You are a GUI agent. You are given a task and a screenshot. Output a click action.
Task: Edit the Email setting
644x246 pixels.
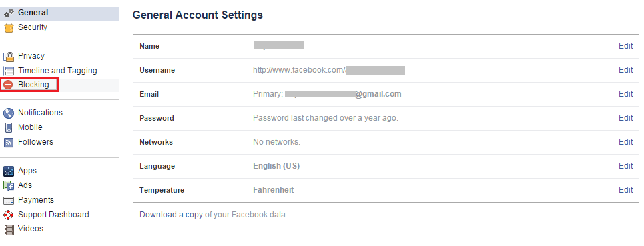tap(625, 94)
